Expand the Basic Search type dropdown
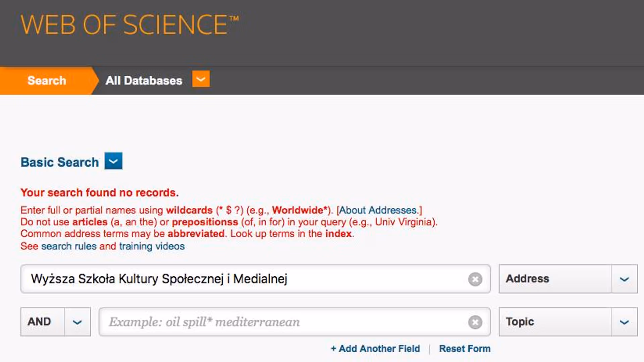 tap(113, 161)
